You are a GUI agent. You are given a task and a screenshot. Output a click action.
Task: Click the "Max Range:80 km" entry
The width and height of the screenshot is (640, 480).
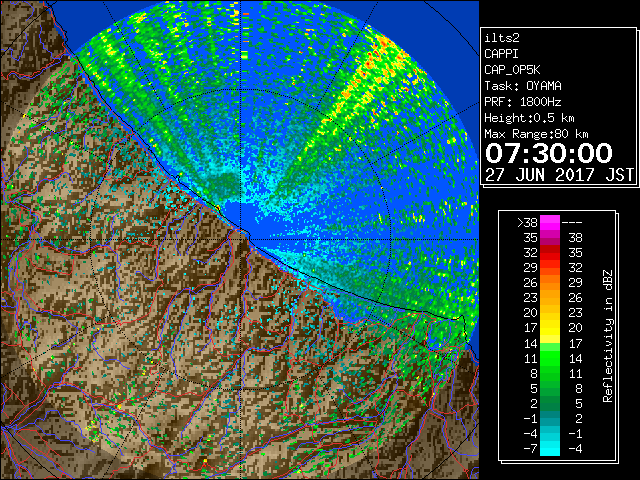coord(536,134)
